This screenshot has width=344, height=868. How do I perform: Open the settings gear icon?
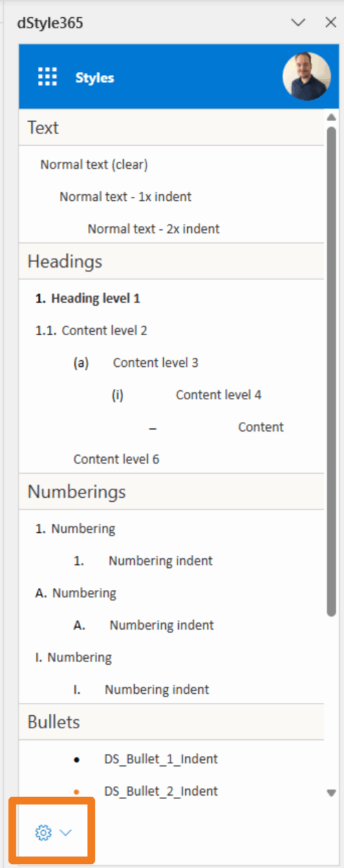point(43,833)
